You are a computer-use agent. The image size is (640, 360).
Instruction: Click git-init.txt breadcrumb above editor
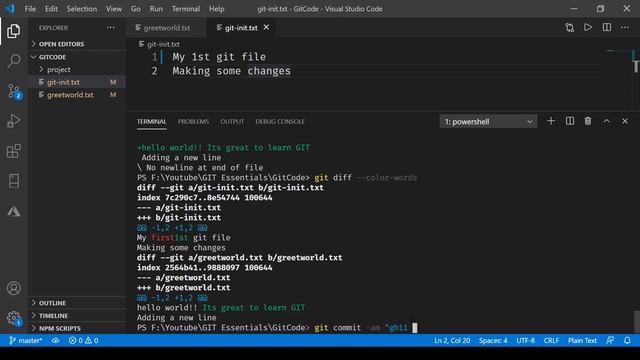(x=159, y=44)
